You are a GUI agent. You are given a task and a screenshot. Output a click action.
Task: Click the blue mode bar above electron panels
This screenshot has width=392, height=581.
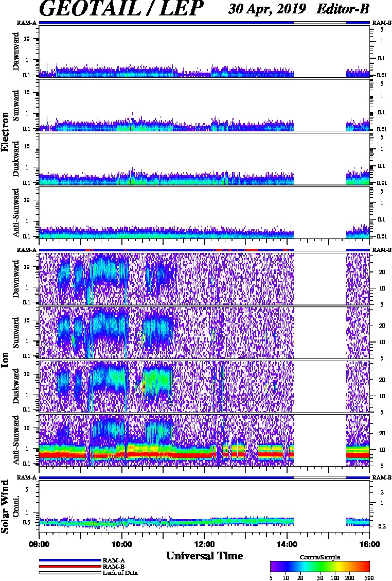tap(166, 23)
